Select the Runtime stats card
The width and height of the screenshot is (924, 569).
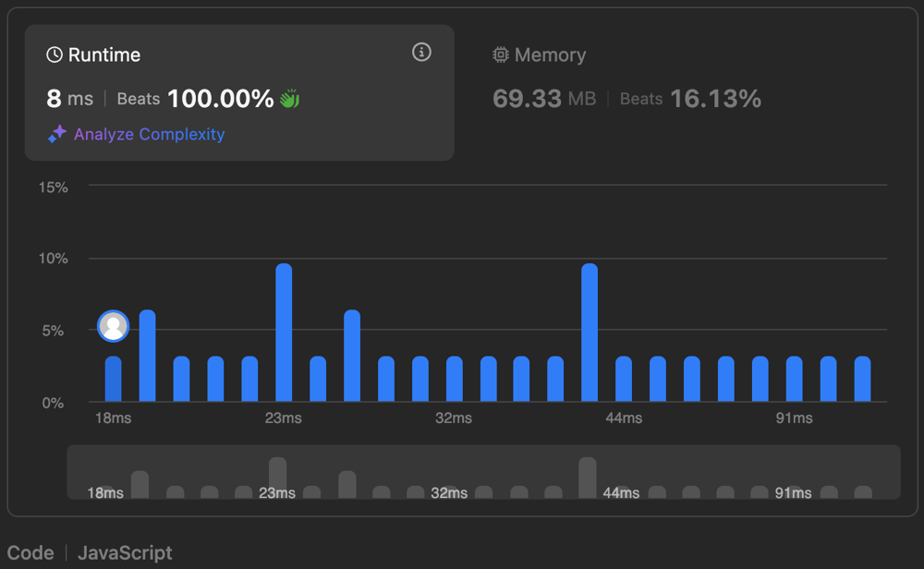pos(238,92)
